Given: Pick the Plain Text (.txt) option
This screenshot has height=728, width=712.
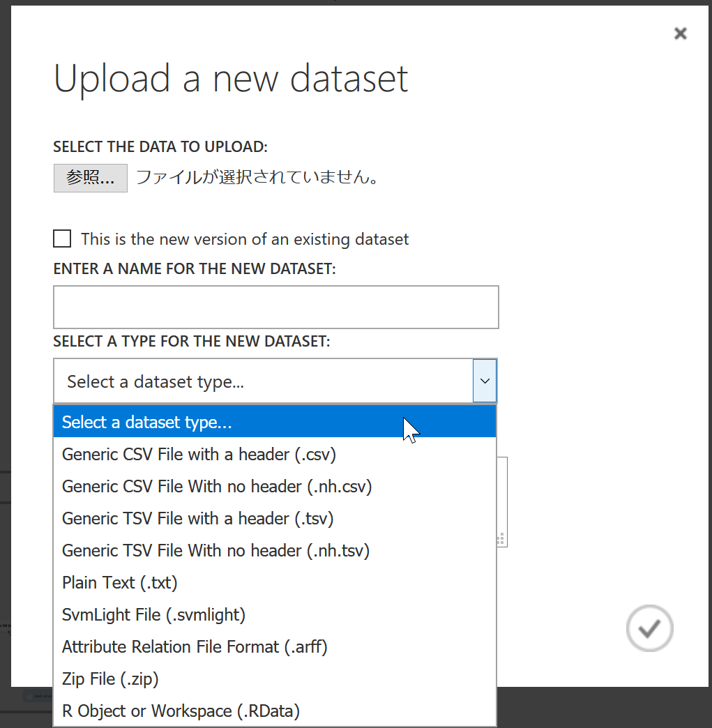Looking at the screenshot, I should tap(120, 583).
